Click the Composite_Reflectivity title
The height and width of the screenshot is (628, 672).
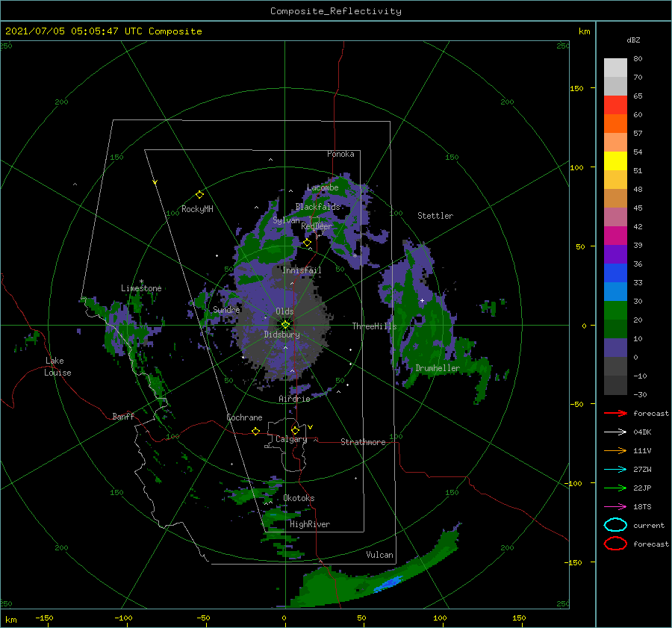[336, 11]
